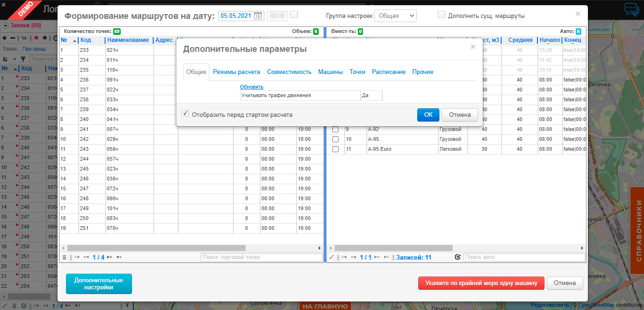The height and width of the screenshot is (310, 644).
Task: Click the vehicles table horizontal scrollbar
Action: [393, 248]
